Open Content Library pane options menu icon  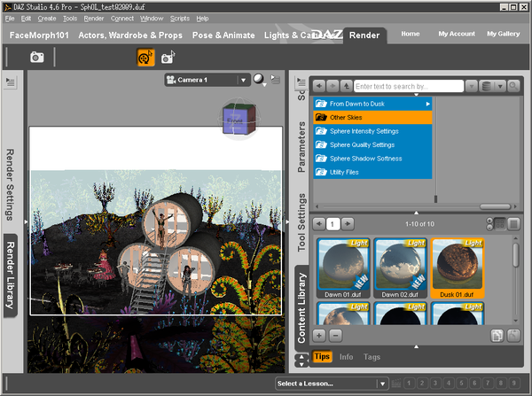(301, 82)
